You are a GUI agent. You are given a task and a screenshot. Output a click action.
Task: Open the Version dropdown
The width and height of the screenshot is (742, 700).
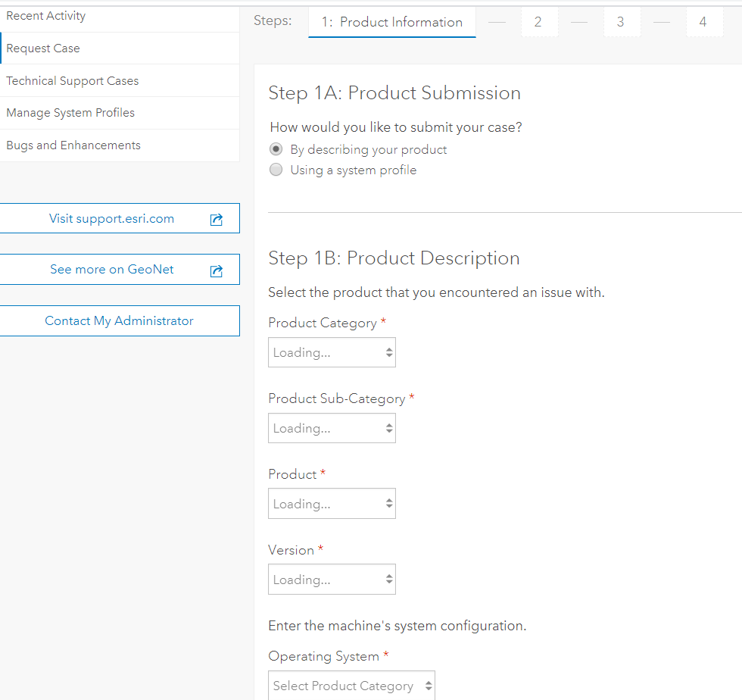click(332, 580)
